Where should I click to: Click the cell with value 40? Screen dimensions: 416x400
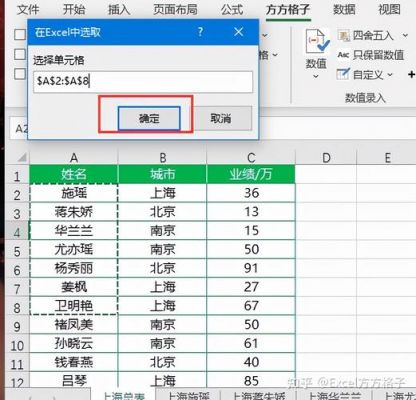pos(251,362)
